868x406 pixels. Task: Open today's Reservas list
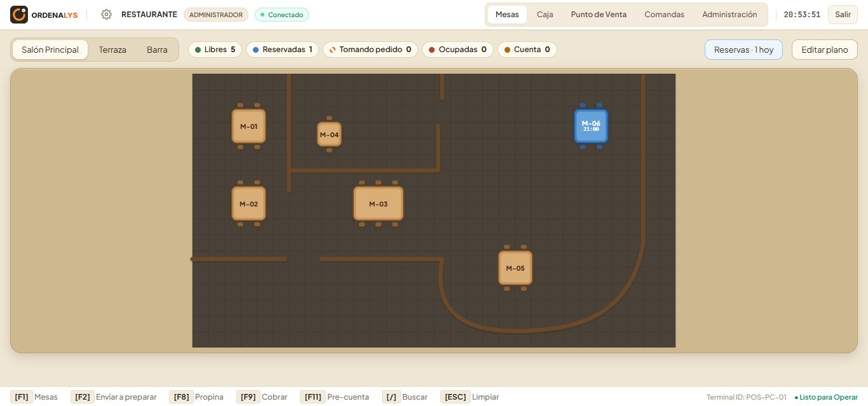coord(743,50)
